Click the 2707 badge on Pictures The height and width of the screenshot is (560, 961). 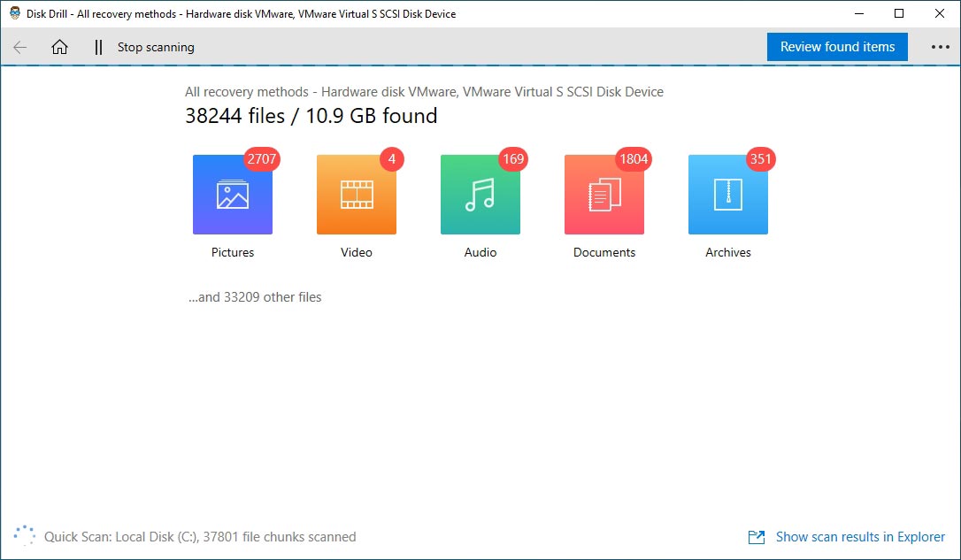coord(262,159)
